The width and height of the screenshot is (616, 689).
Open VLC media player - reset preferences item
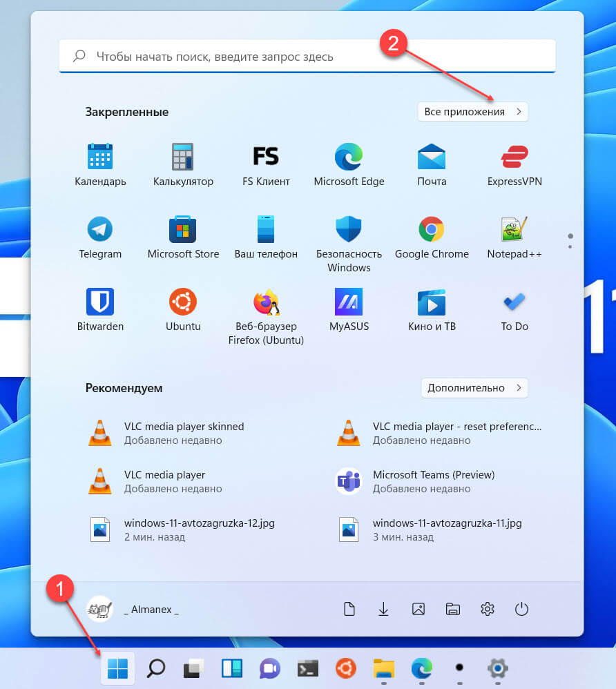(x=440, y=433)
